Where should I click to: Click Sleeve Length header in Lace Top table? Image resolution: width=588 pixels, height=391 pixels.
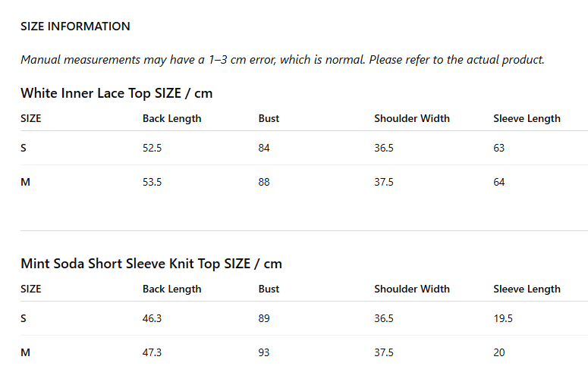[527, 118]
